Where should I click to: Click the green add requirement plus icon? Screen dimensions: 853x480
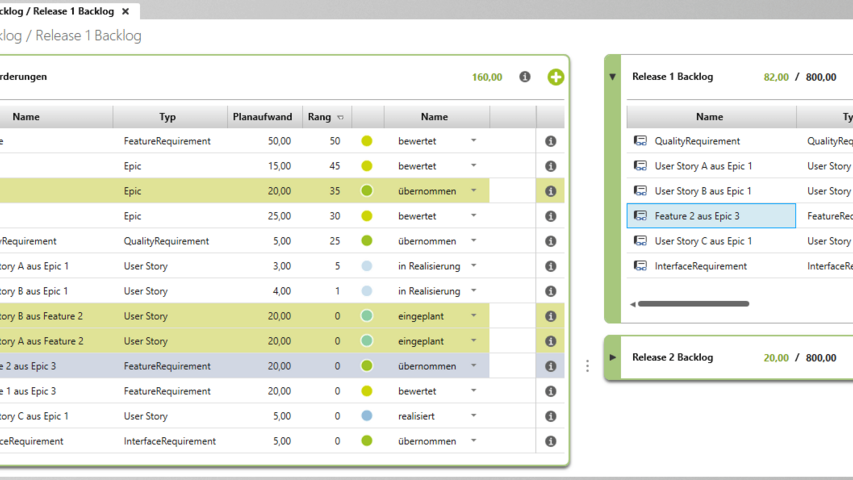point(556,77)
